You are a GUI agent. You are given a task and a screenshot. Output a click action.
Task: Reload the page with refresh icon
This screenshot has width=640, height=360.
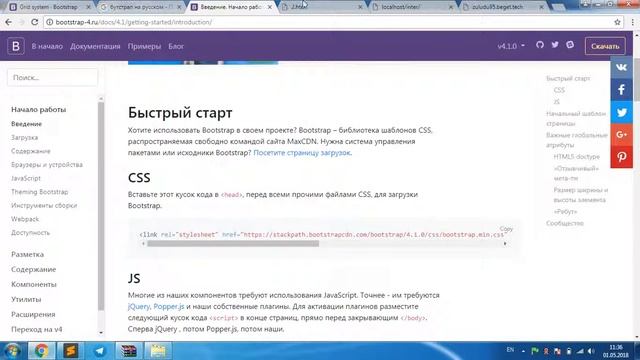[x=34, y=22]
